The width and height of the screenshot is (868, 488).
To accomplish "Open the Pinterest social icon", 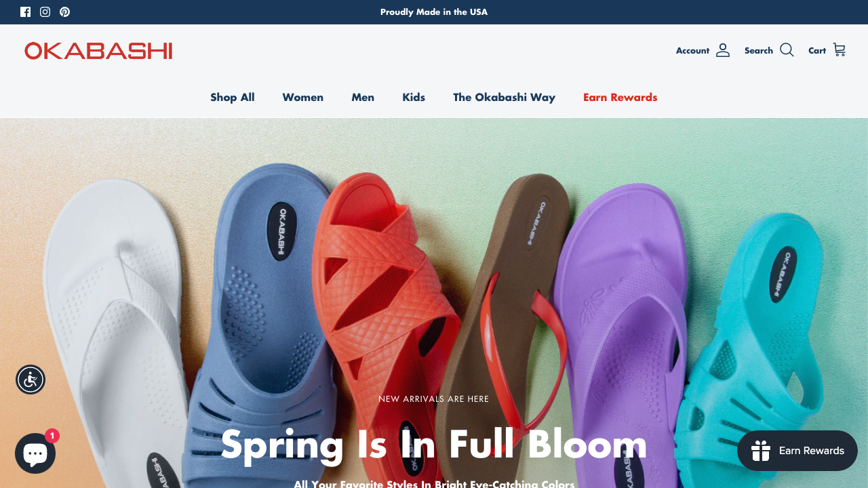I will pyautogui.click(x=64, y=12).
